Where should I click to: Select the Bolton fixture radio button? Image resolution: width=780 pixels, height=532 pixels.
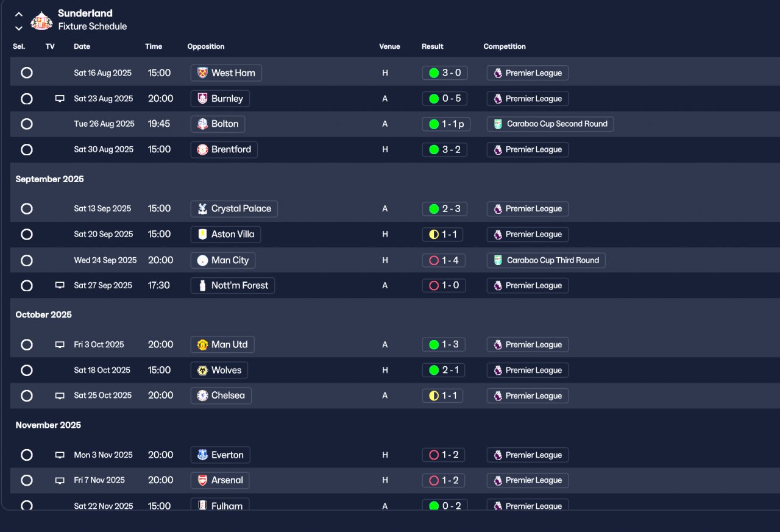tap(27, 124)
